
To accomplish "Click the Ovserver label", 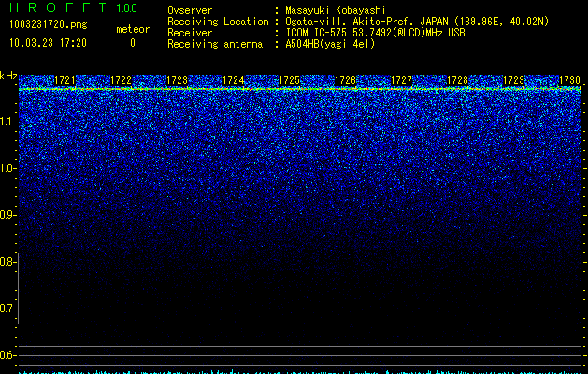I will [190, 10].
